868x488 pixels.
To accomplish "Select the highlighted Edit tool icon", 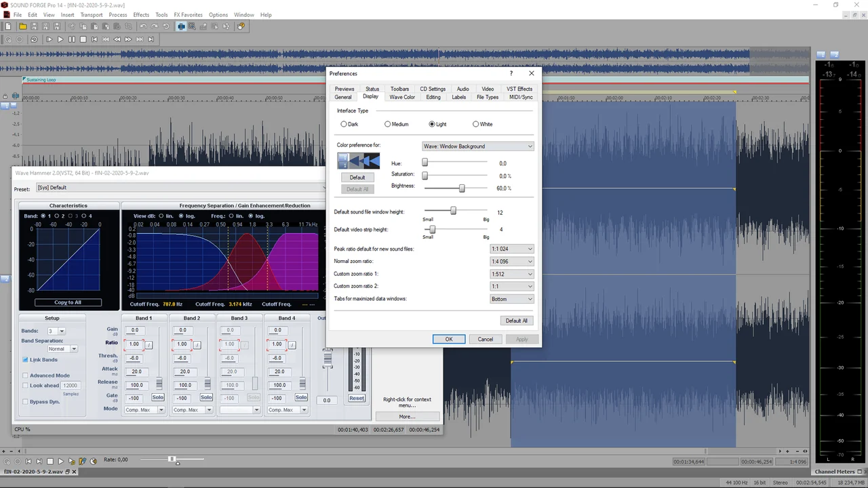I will 181,26.
